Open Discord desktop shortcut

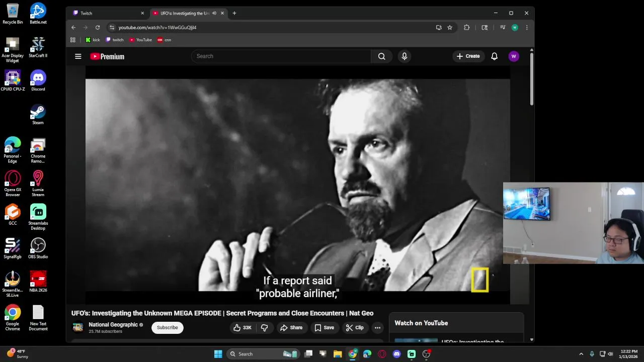coord(38,81)
